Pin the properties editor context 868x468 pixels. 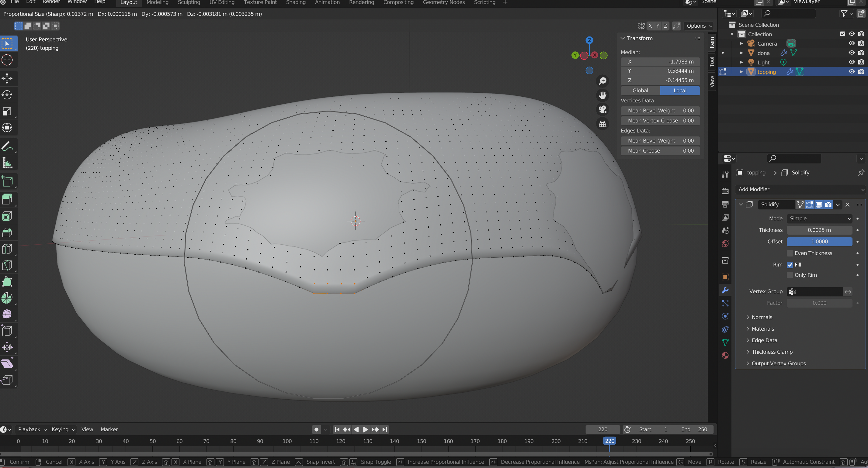tap(861, 173)
